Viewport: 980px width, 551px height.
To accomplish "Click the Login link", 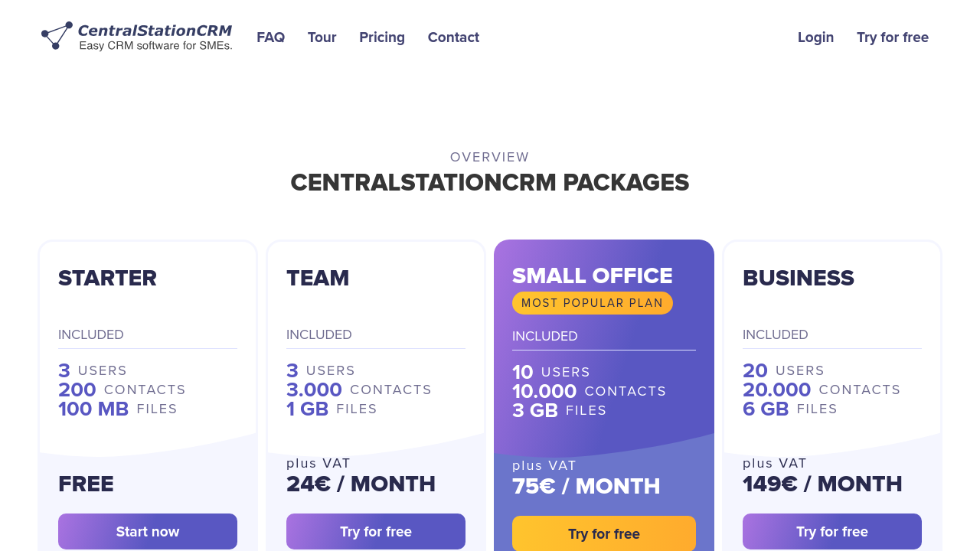I will (815, 37).
